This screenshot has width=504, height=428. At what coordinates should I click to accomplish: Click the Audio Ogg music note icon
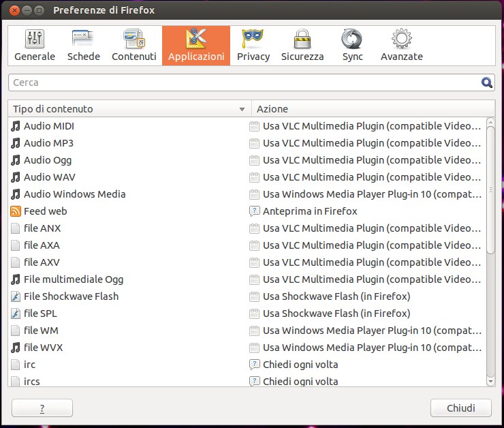pos(16,160)
